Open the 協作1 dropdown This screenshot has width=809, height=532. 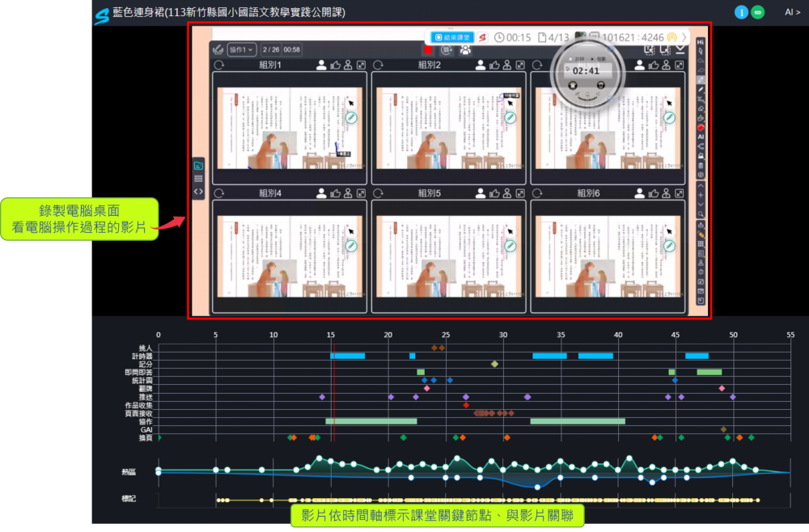[x=241, y=49]
